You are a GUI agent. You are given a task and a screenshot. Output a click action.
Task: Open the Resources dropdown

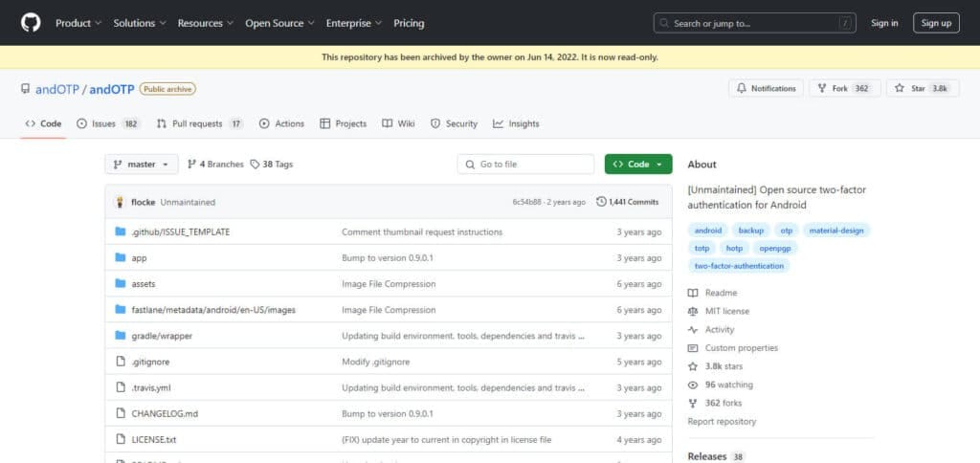pos(206,23)
